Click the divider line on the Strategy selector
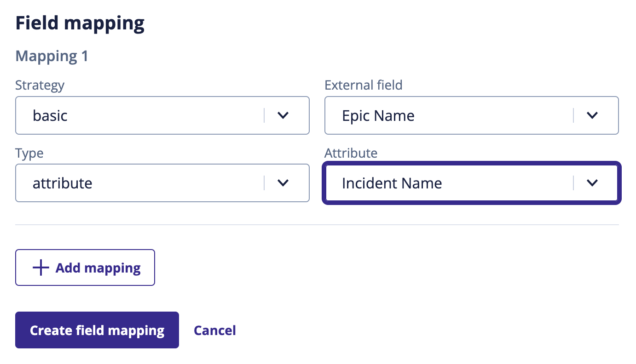The width and height of the screenshot is (636, 364). [264, 115]
